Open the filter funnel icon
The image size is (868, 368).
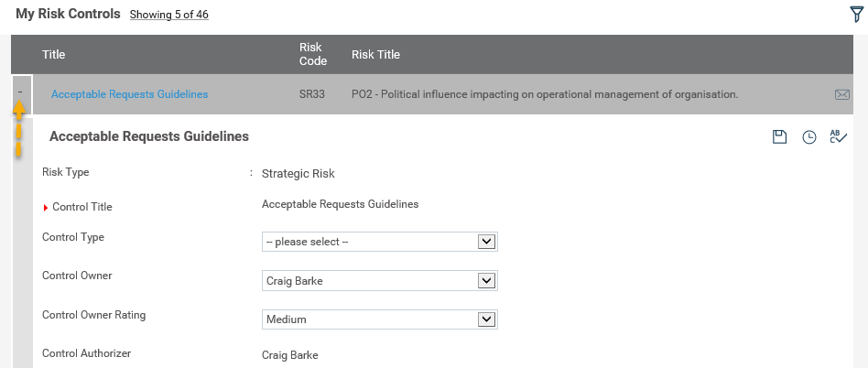[x=857, y=15]
